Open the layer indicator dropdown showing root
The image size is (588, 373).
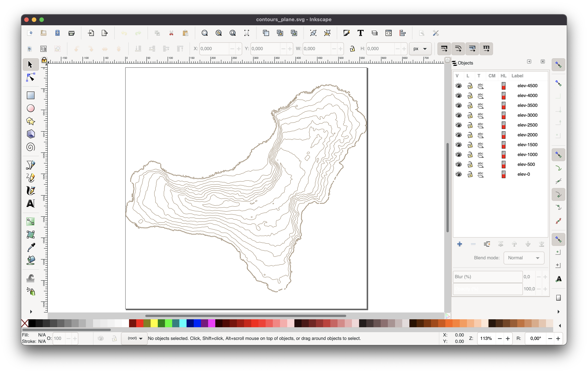pyautogui.click(x=134, y=338)
